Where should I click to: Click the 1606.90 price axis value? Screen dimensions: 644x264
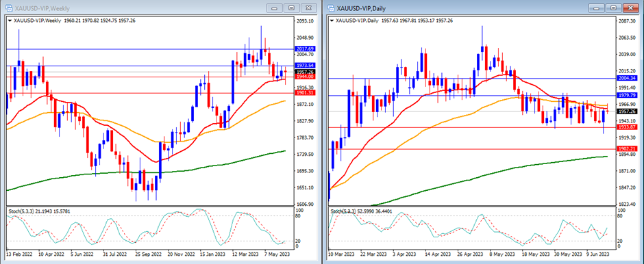pos(305,204)
